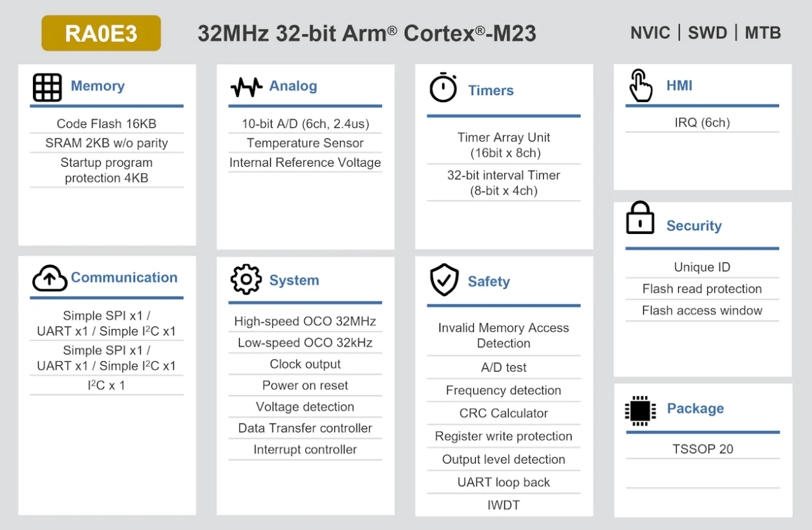
Task: Click the gold RA0E3 badge
Action: click(x=101, y=33)
